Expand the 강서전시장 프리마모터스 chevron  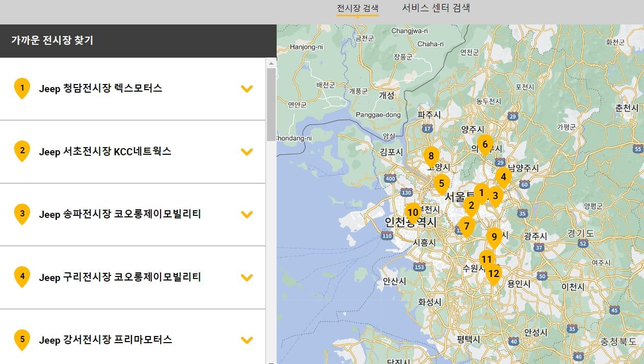pyautogui.click(x=247, y=340)
